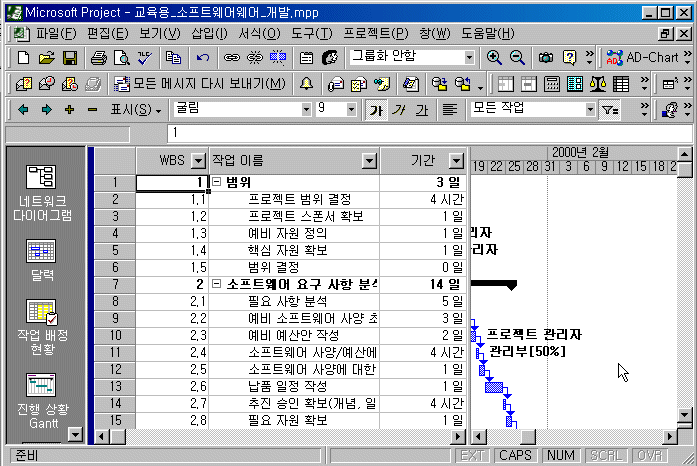Run spelling check icon
The width and height of the screenshot is (697, 466).
pyautogui.click(x=144, y=58)
